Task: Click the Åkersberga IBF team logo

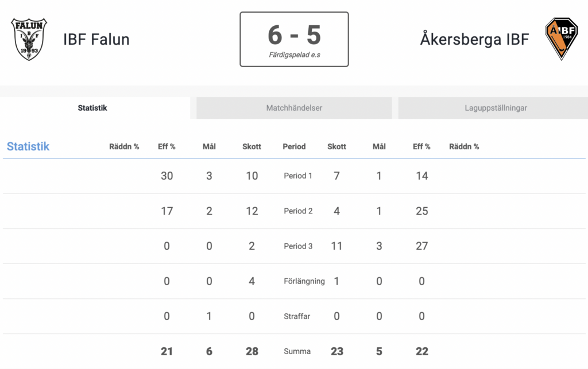Action: (x=562, y=39)
